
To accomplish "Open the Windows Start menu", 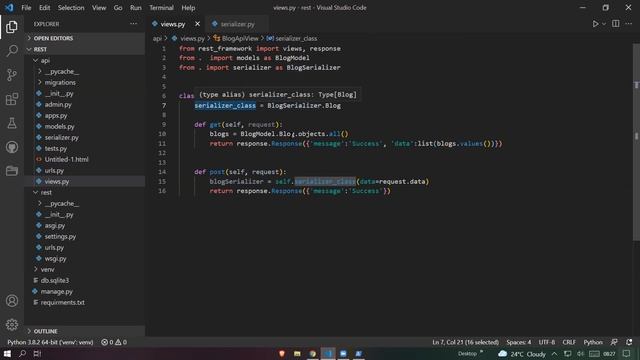I will (x=7, y=353).
